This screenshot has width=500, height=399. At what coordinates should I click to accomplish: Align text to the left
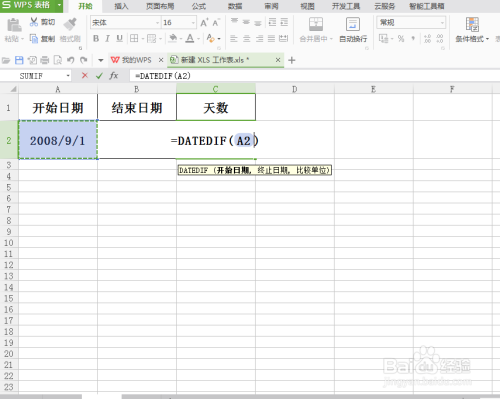coord(234,39)
